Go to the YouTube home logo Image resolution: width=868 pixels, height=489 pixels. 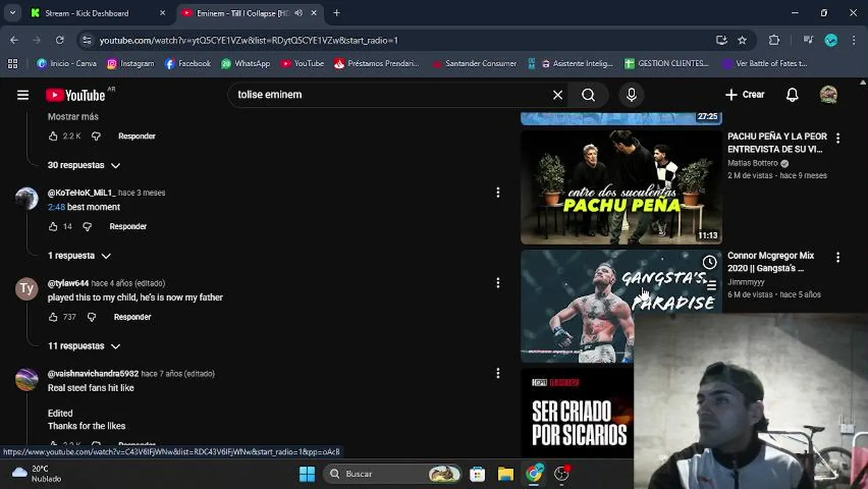[x=75, y=95]
